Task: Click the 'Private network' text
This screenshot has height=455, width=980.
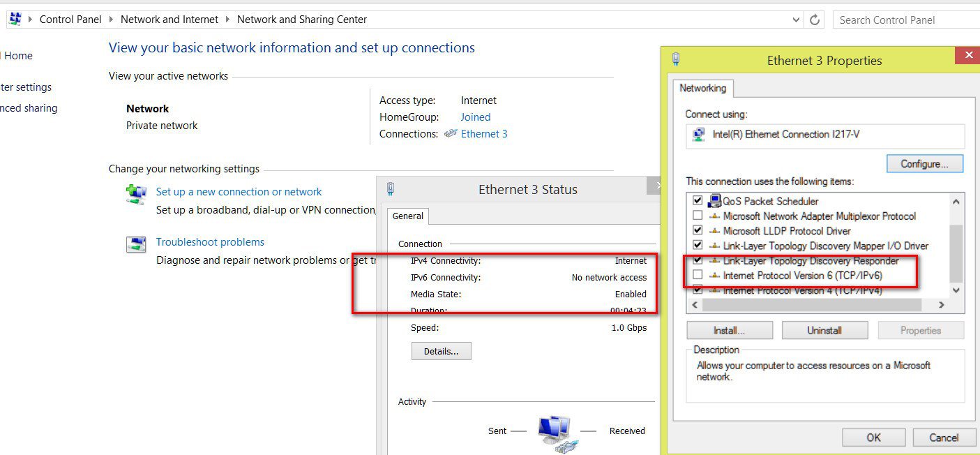Action: (162, 126)
